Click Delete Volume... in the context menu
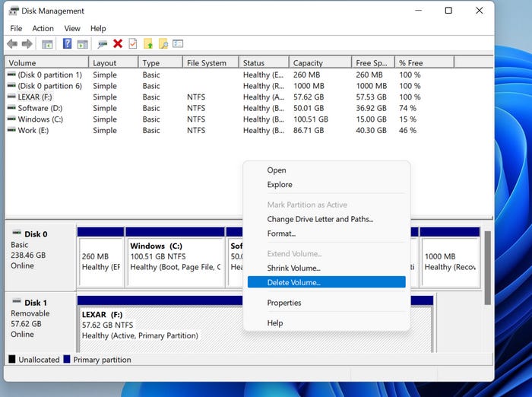Image resolution: width=532 pixels, height=397 pixels. [326, 282]
